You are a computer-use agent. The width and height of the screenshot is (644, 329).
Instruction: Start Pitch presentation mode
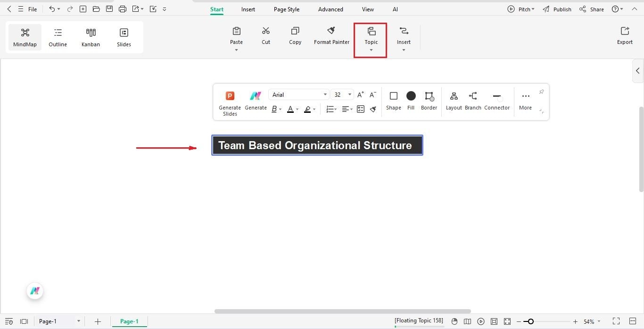521,9
